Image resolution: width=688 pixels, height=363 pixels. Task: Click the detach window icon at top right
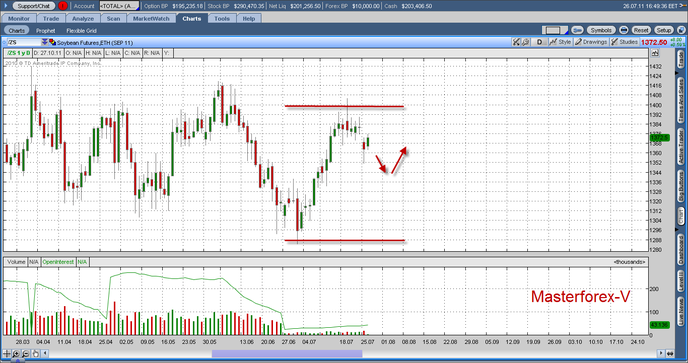[681, 30]
